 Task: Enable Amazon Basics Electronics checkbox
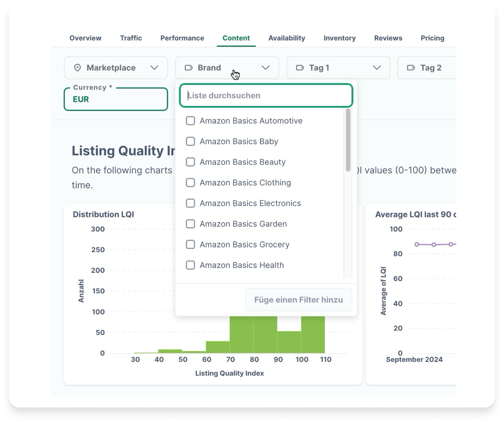[x=191, y=203]
